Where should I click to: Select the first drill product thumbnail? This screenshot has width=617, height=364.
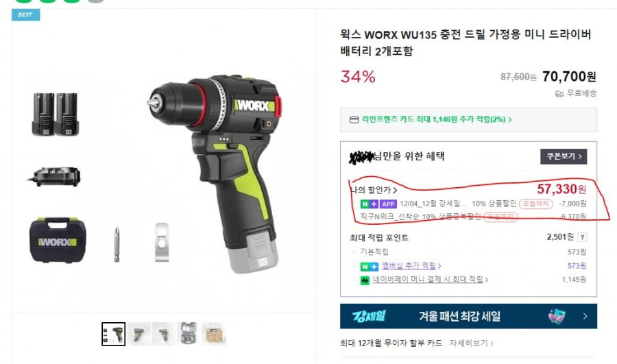pos(113,334)
